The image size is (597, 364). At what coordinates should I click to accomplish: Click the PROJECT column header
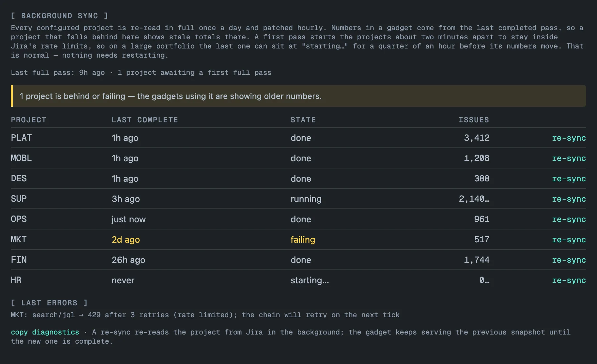28,120
